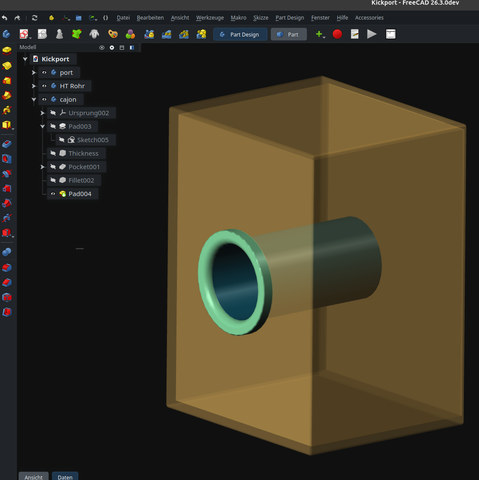Select the Additive Pipe tool icon
479x480 pixels.
(7, 95)
